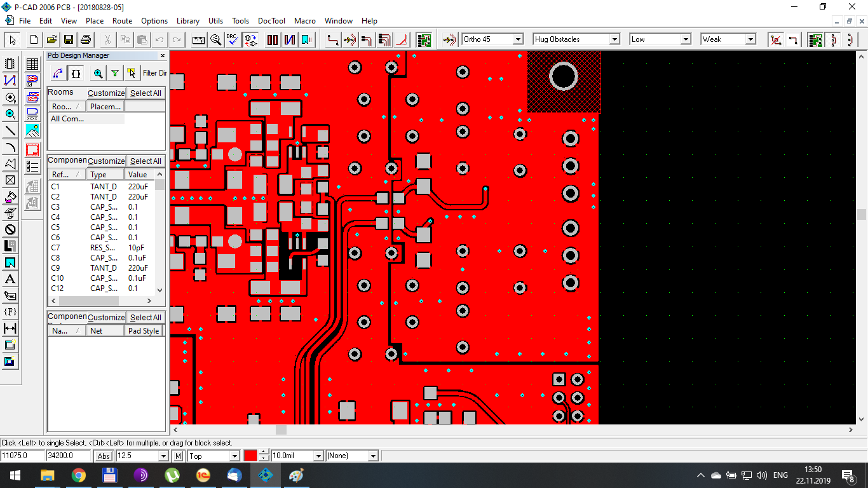The image size is (868, 488).
Task: Select the Place Text tool
Action: (10, 279)
